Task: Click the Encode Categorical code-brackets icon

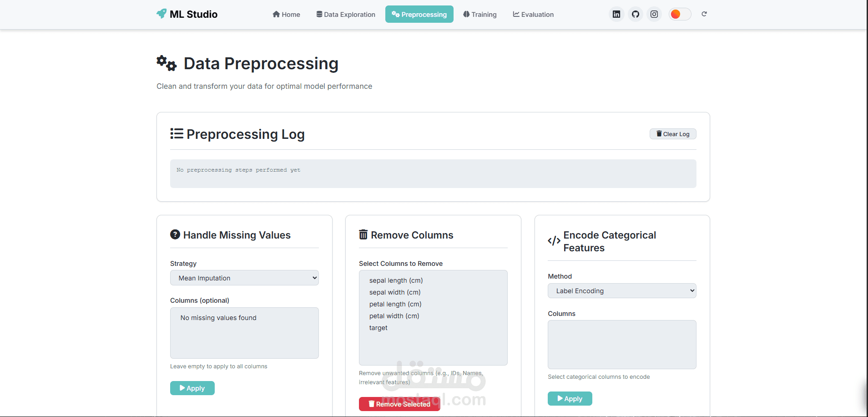Action: [x=554, y=241]
